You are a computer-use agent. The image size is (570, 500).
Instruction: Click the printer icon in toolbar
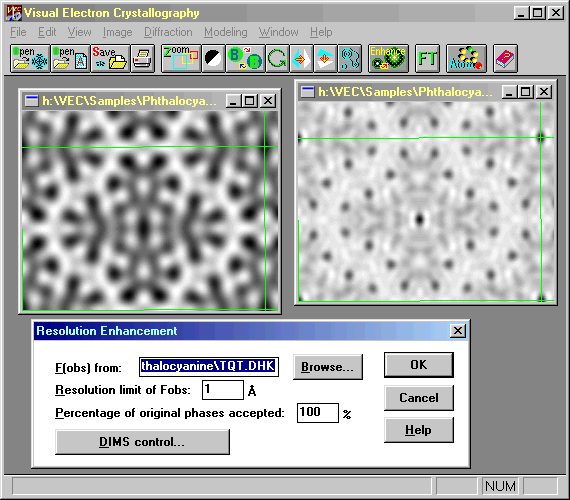tap(142, 59)
